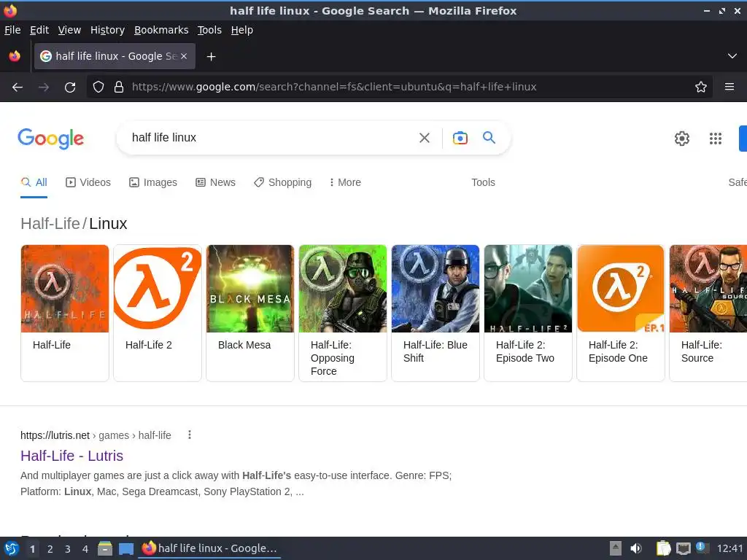Open a new tab with plus
This screenshot has height=560, width=747.
(211, 57)
